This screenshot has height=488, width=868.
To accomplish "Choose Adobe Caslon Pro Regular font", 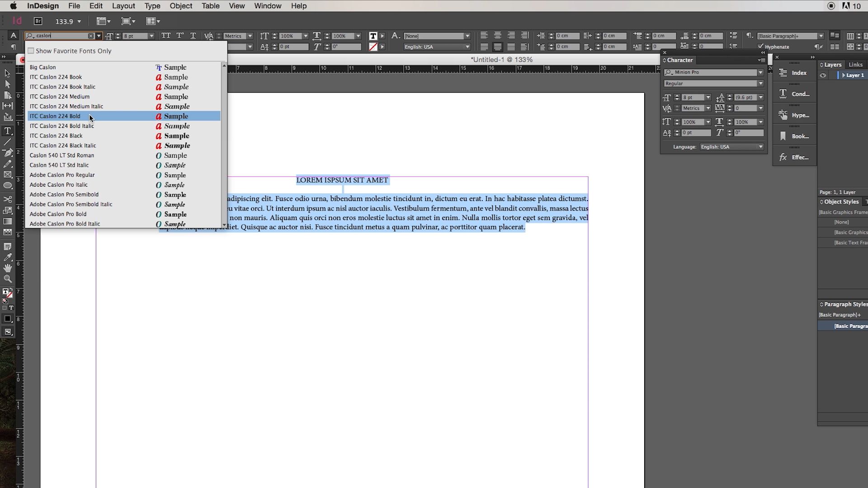I will pyautogui.click(x=124, y=175).
